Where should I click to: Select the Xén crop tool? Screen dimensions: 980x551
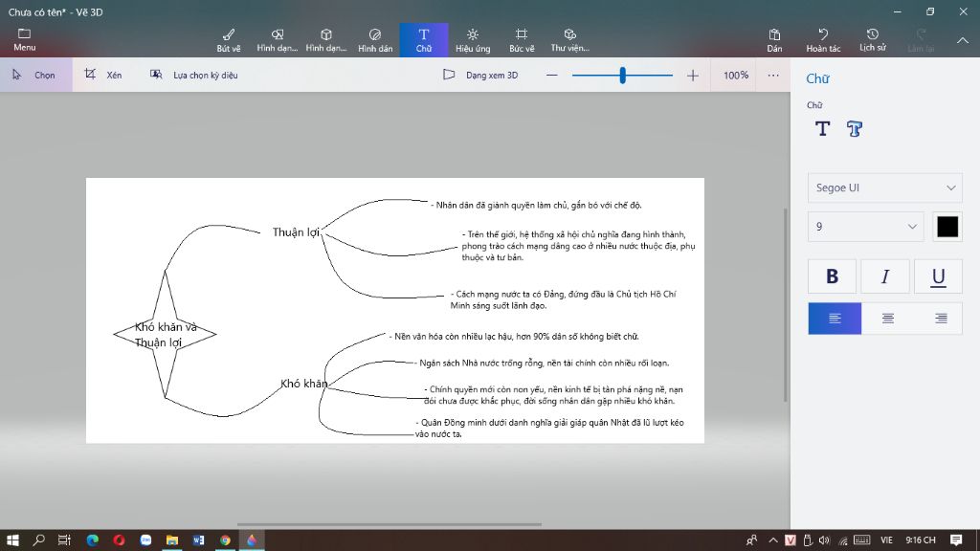[103, 75]
